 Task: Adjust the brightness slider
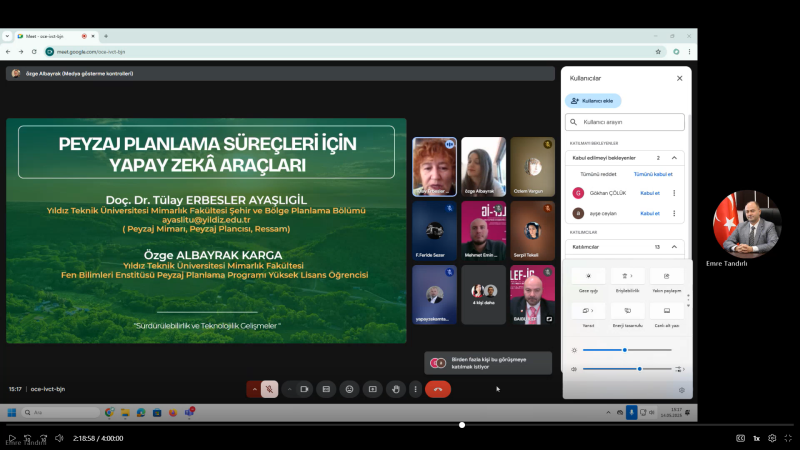click(x=627, y=350)
